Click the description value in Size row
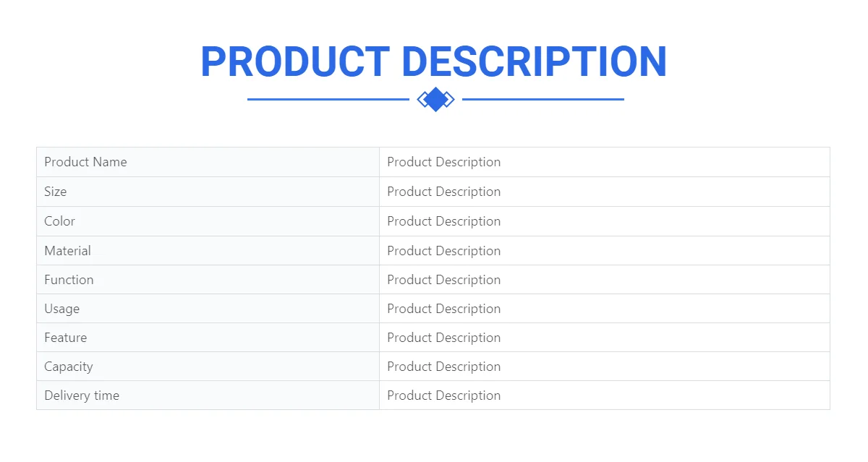The width and height of the screenshot is (868, 462). (x=443, y=192)
